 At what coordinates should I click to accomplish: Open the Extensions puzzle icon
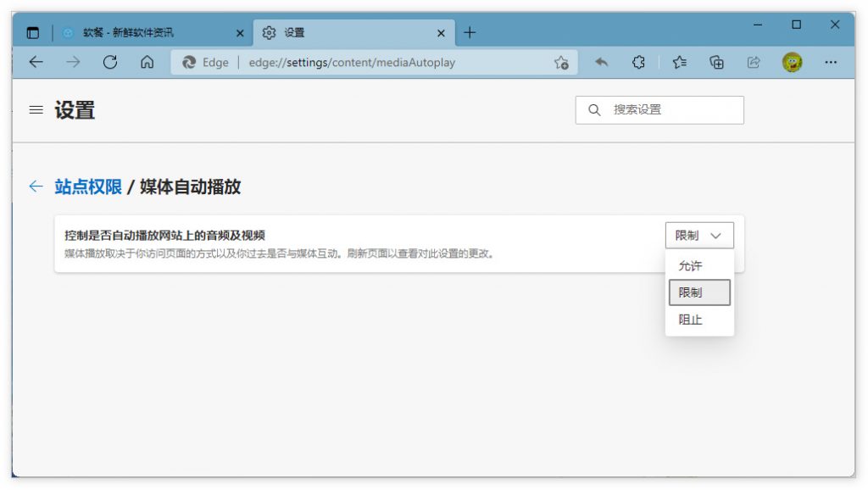coord(639,62)
